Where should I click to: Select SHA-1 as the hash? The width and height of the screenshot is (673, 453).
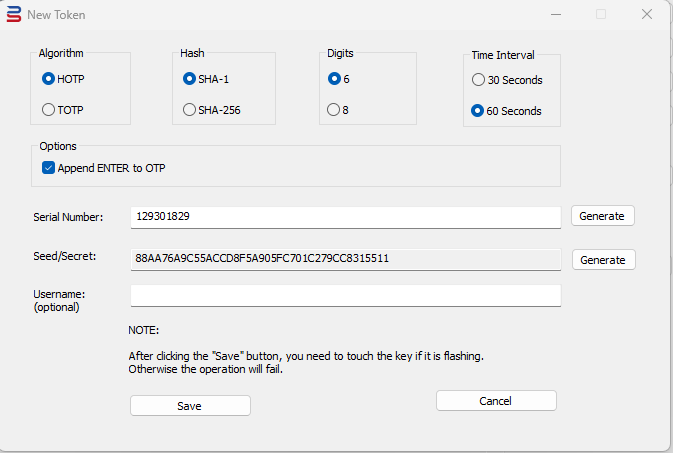[x=190, y=79]
